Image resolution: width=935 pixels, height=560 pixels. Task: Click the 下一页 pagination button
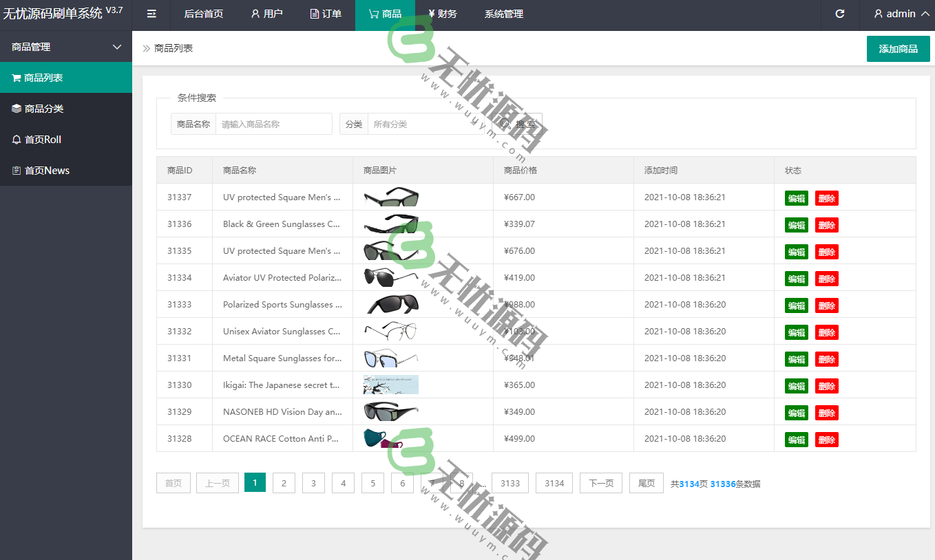[600, 484]
